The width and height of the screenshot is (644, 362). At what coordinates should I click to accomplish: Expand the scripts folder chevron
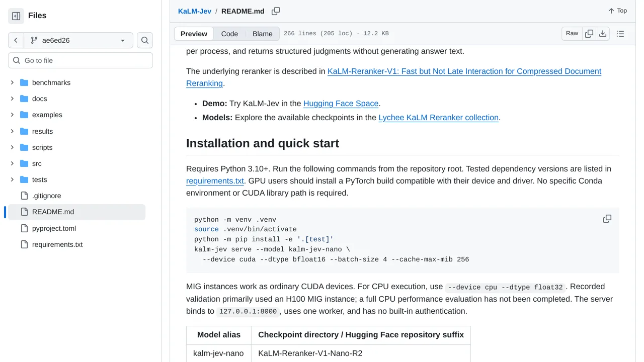pos(12,147)
